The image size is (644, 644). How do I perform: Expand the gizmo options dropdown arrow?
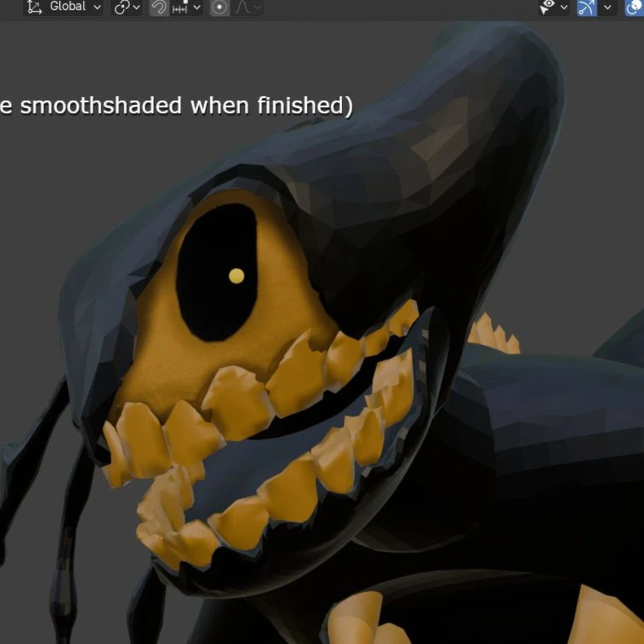point(607,7)
